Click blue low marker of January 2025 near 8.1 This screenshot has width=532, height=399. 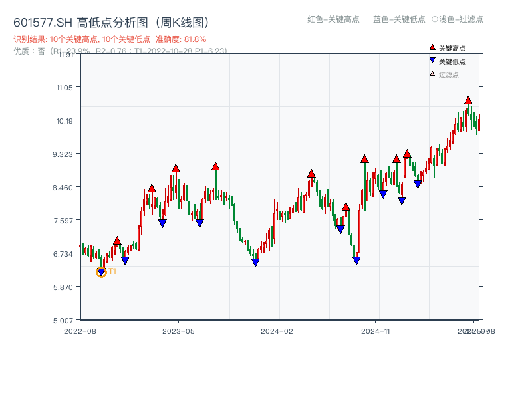402,201
